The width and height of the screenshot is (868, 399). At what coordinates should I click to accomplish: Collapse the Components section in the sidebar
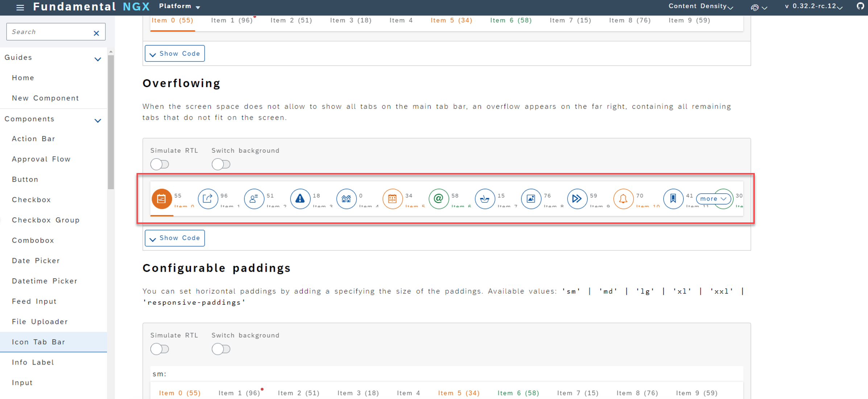tap(98, 120)
